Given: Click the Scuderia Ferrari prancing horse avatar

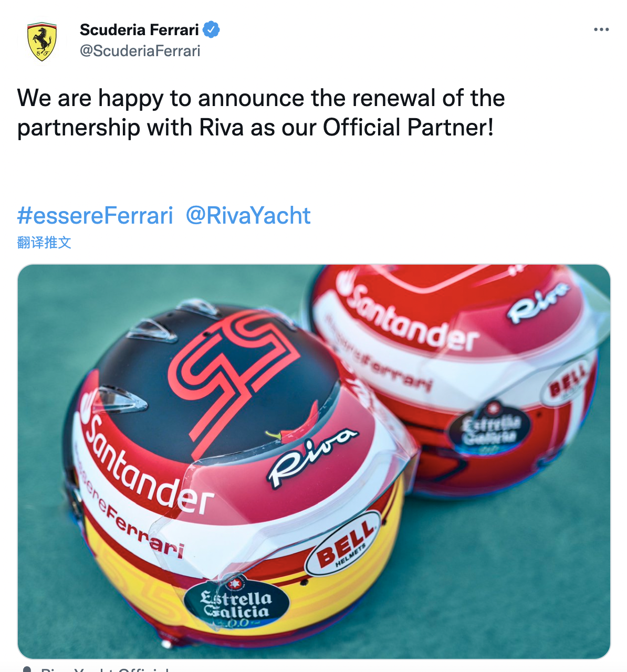Looking at the screenshot, I should pyautogui.click(x=41, y=41).
